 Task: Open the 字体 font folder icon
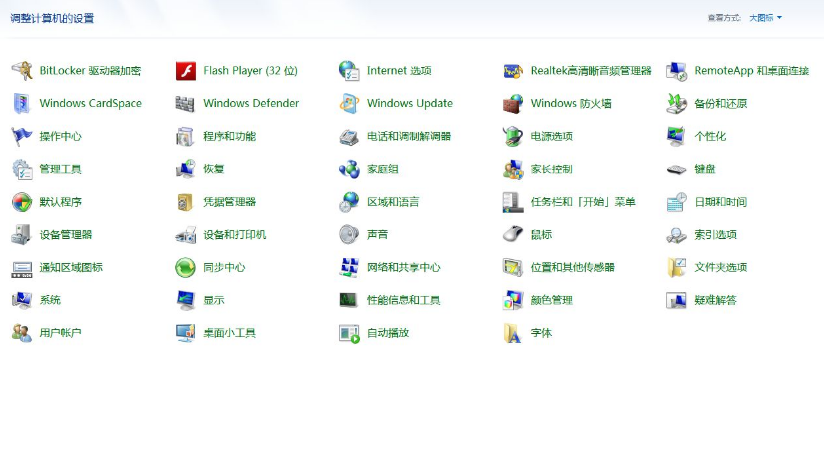coord(513,333)
